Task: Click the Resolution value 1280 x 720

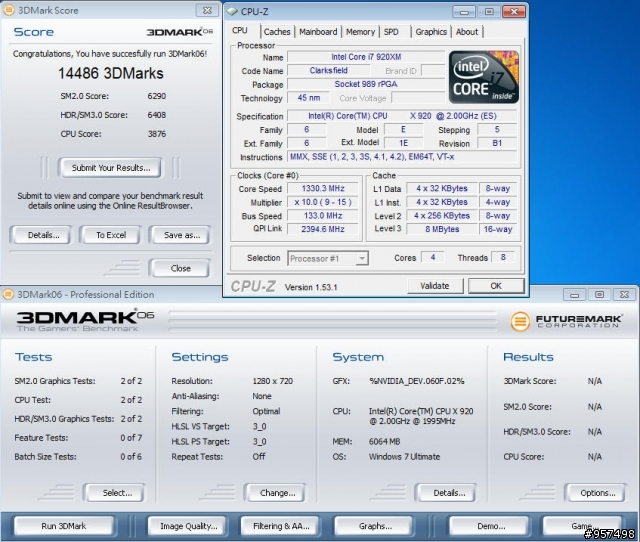Action: tap(273, 381)
